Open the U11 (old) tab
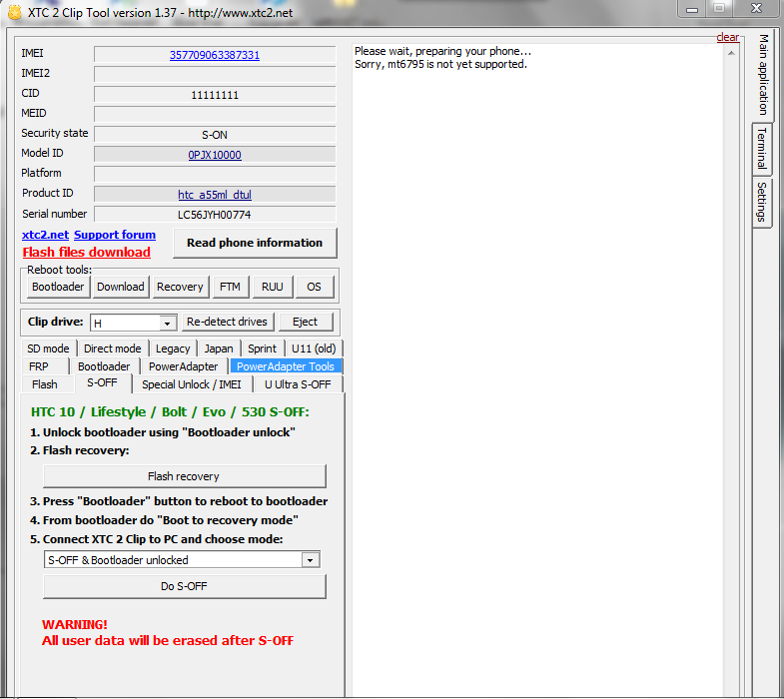The image size is (784, 699). [x=314, y=349]
